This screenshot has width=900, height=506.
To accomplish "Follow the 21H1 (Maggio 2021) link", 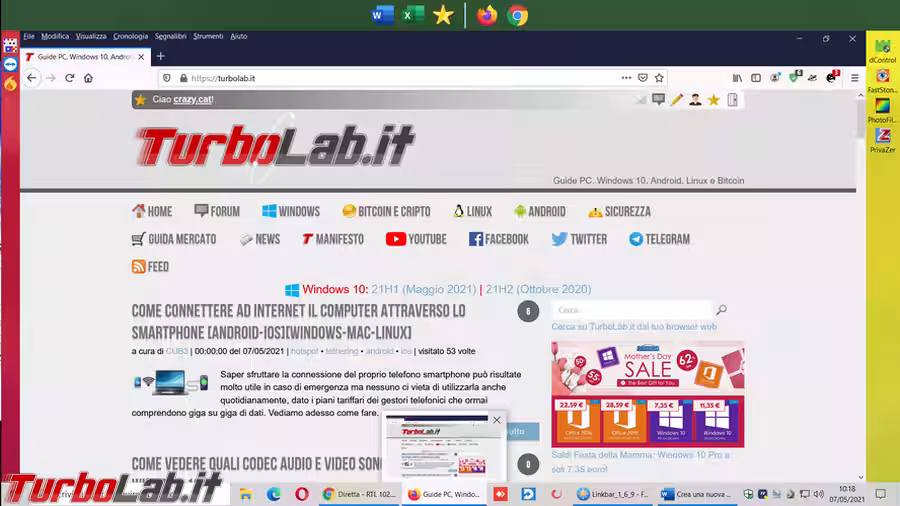I will [425, 289].
